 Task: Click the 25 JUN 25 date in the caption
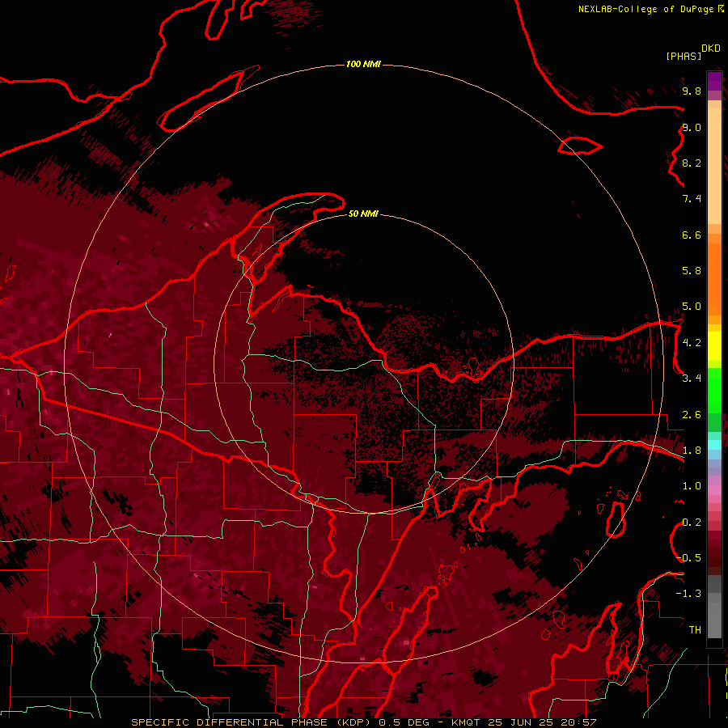click(x=520, y=722)
